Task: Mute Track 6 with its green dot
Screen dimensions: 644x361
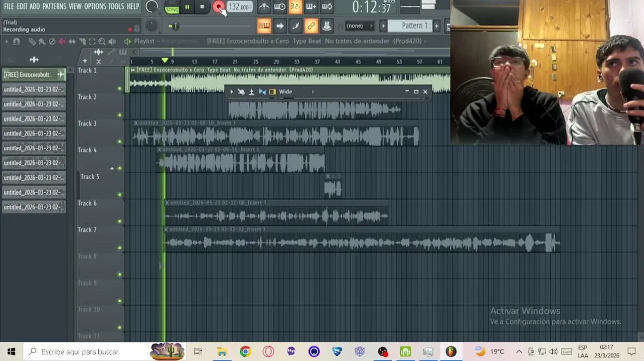Action: [x=119, y=222]
